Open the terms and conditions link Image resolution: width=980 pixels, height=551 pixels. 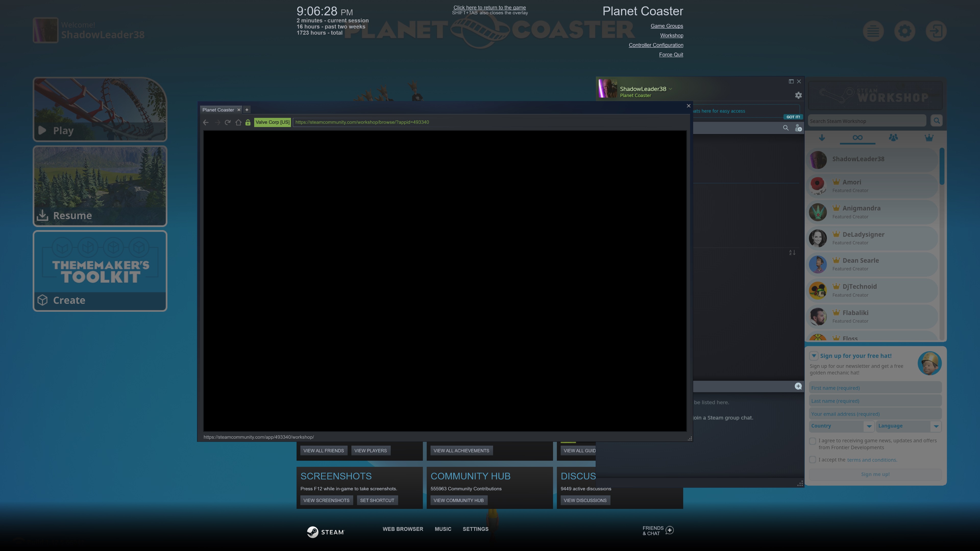pyautogui.click(x=872, y=460)
